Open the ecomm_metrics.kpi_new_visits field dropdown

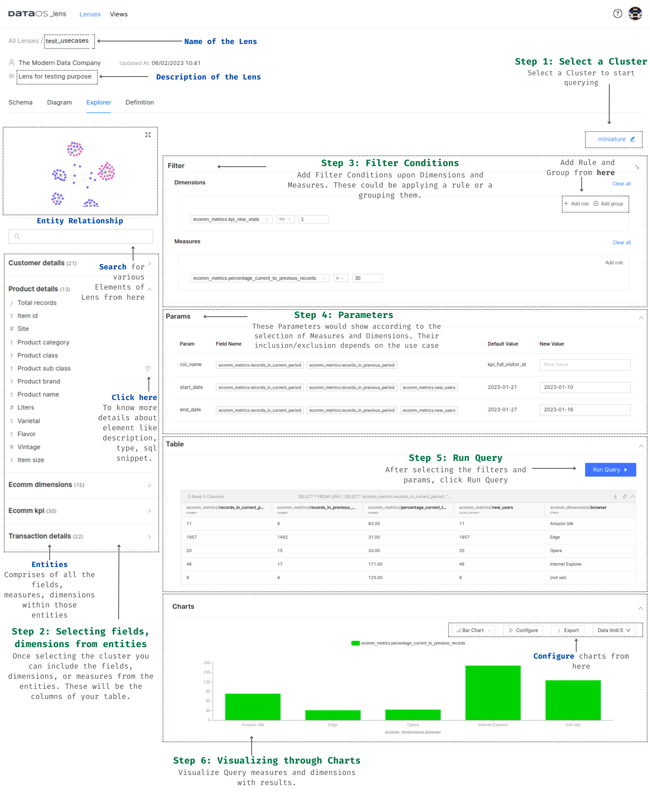[x=231, y=219]
